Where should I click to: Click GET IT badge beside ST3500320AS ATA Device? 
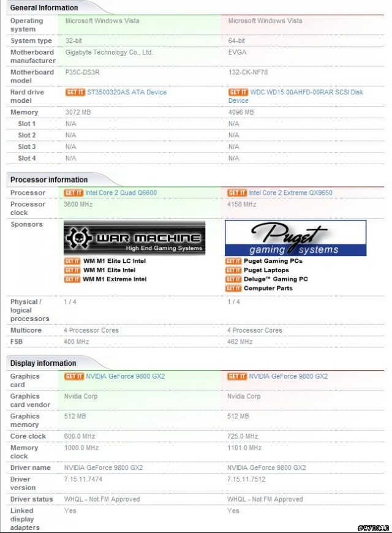click(x=75, y=92)
